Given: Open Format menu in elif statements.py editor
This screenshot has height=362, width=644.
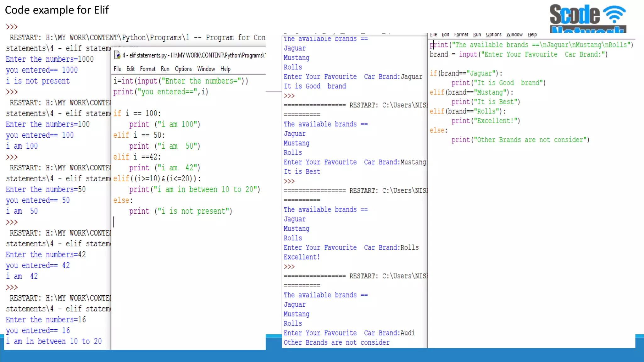Looking at the screenshot, I should (147, 69).
